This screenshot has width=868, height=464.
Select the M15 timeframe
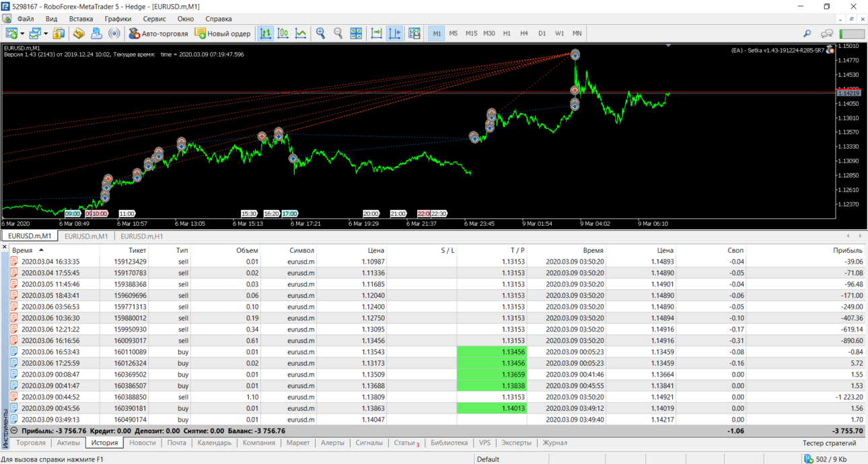pyautogui.click(x=471, y=33)
